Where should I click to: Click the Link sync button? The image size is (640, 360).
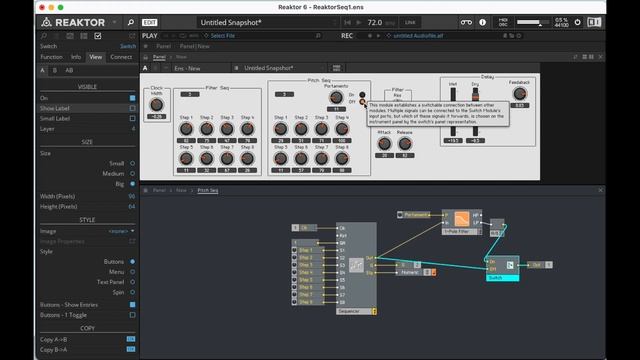[x=410, y=22]
